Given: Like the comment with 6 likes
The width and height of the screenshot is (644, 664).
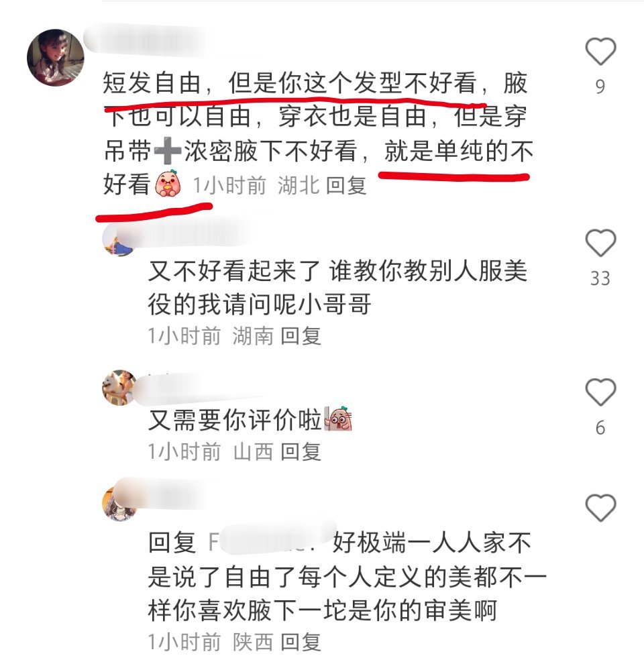Looking at the screenshot, I should click(600, 392).
